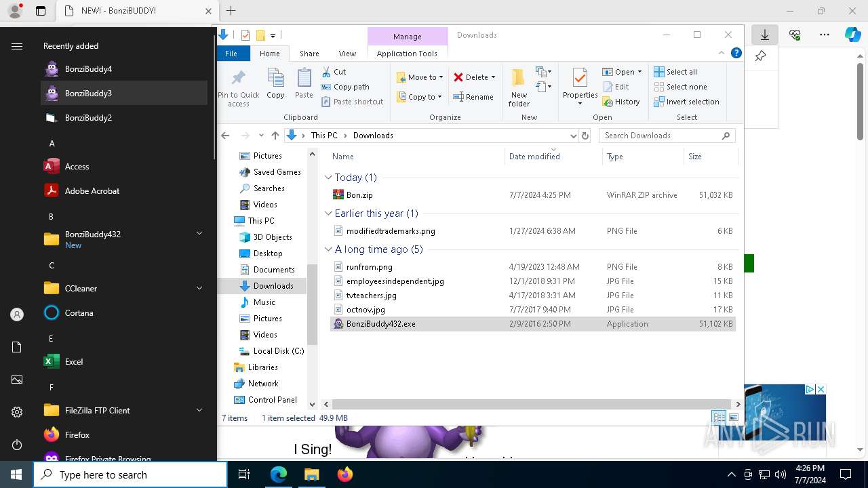Click the Start menu hamburger button

pyautogui.click(x=17, y=46)
